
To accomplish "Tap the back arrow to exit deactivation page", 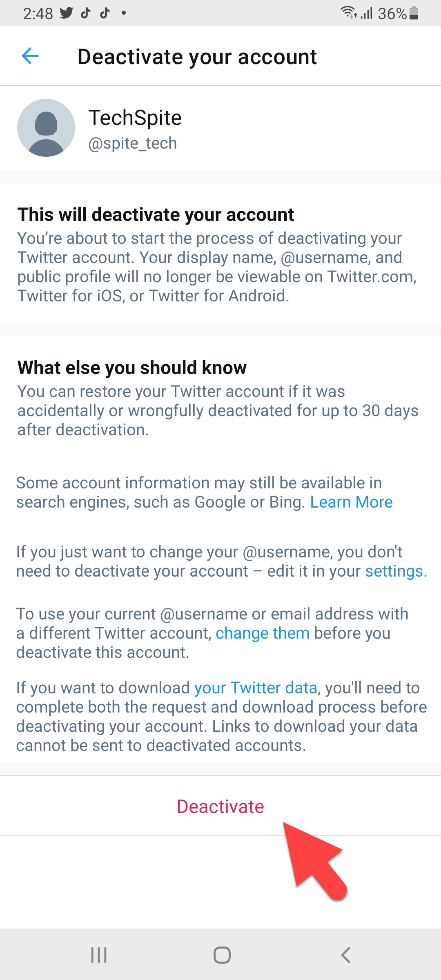I will 29,56.
